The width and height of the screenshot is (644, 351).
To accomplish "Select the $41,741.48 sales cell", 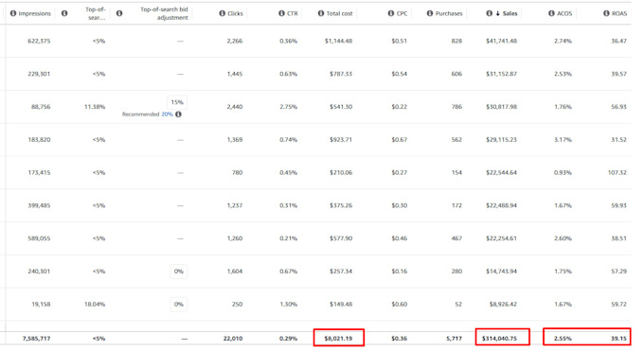I will point(502,41).
